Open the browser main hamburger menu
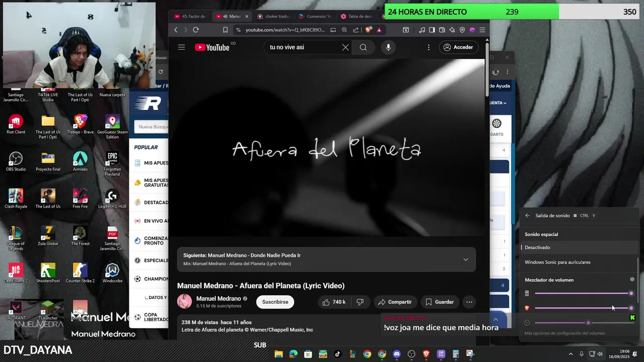 (x=482, y=30)
